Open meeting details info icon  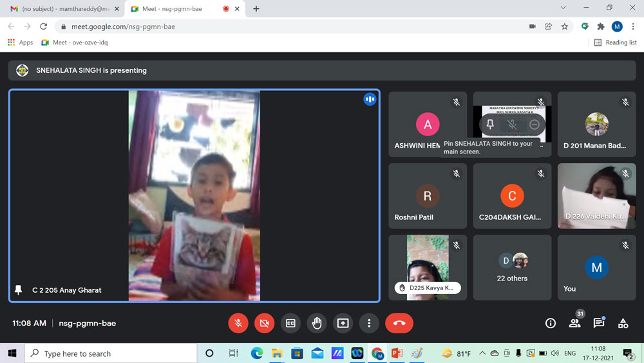pos(551,324)
